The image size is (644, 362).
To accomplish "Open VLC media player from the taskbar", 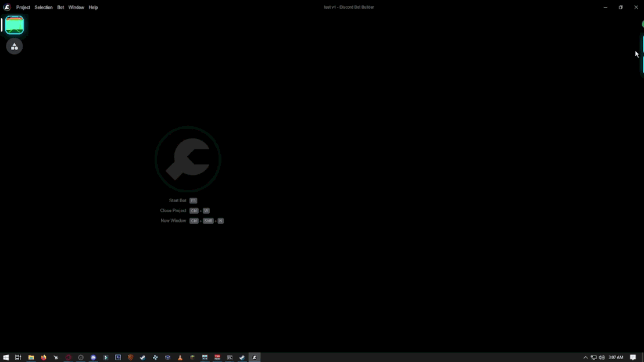I will pyautogui.click(x=180, y=357).
